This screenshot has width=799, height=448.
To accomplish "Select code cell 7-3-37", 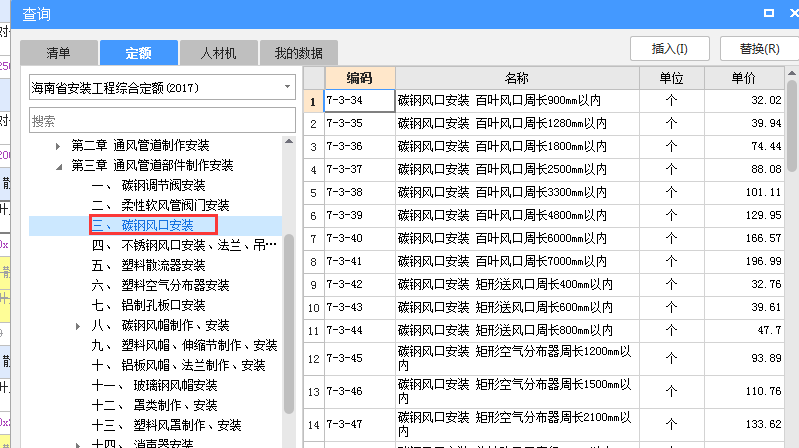I will 360,169.
